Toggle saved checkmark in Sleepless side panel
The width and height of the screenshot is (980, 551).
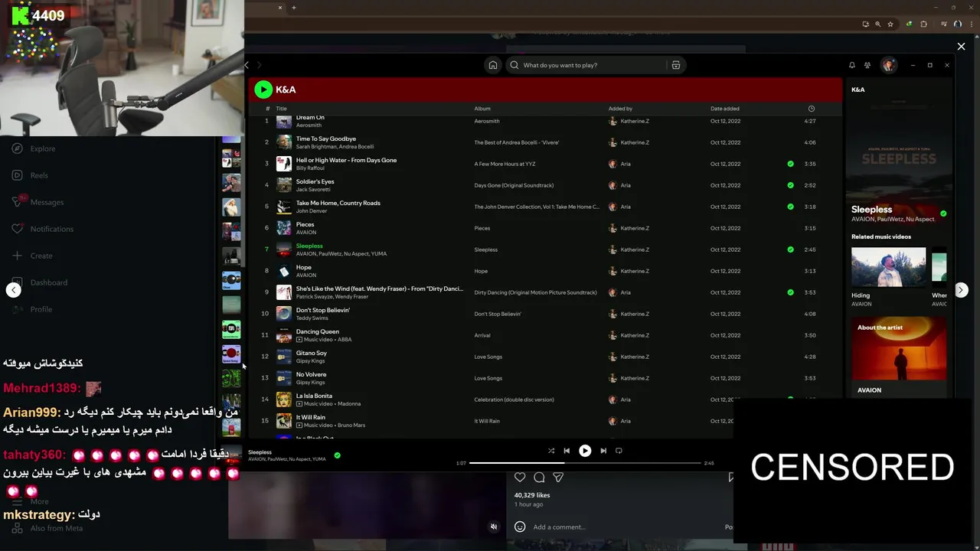point(943,214)
